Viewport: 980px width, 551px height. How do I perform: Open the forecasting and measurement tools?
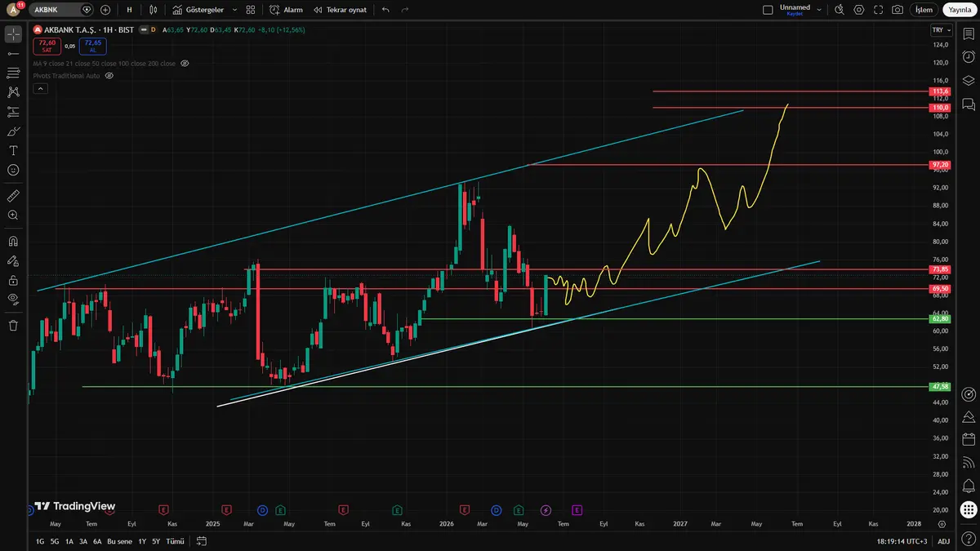[x=12, y=112]
